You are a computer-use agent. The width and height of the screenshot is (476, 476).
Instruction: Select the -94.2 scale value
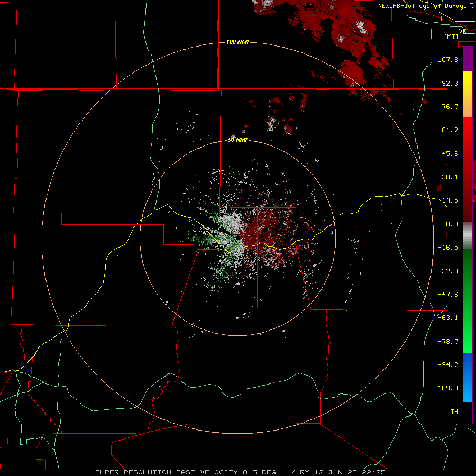(448, 365)
